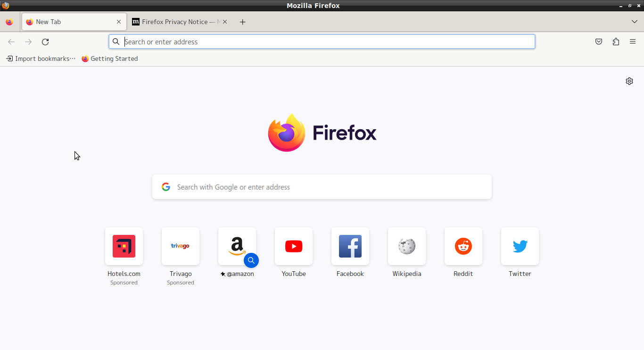Open Import bookmarks from bookmarks toolbar

(x=41, y=58)
